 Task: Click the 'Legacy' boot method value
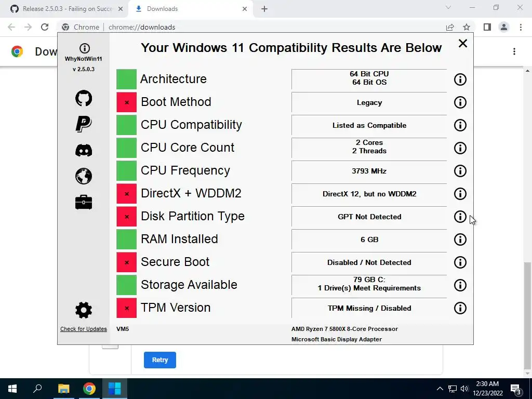click(369, 102)
